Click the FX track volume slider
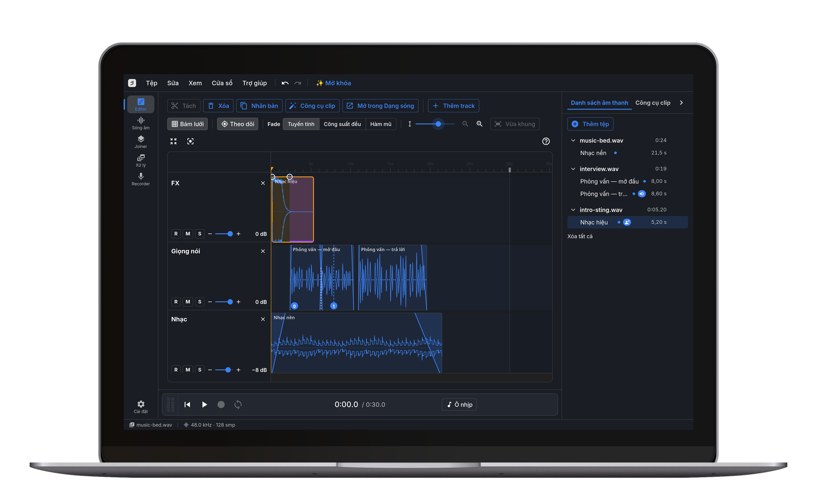817x504 pixels. click(224, 234)
